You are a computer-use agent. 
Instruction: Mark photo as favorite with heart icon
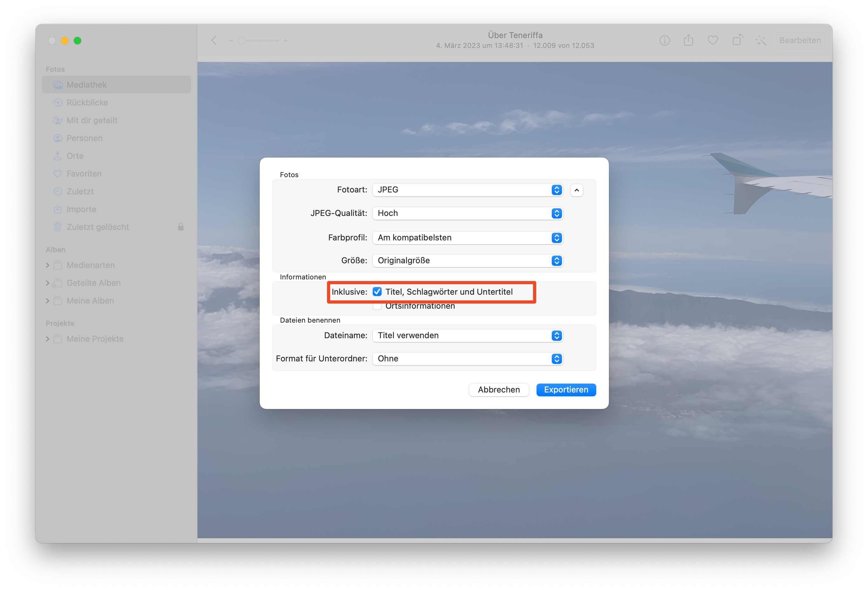pos(713,40)
